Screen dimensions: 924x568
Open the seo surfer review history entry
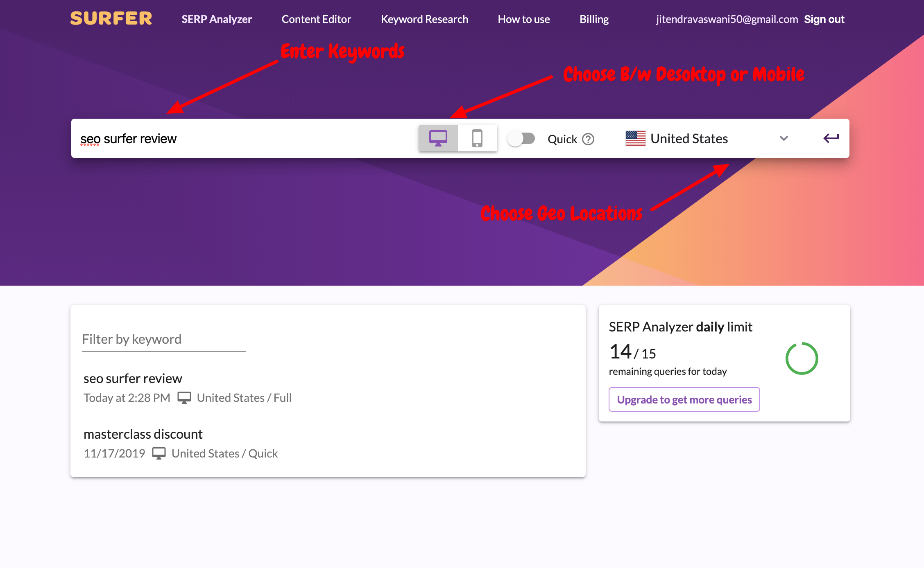click(x=133, y=378)
